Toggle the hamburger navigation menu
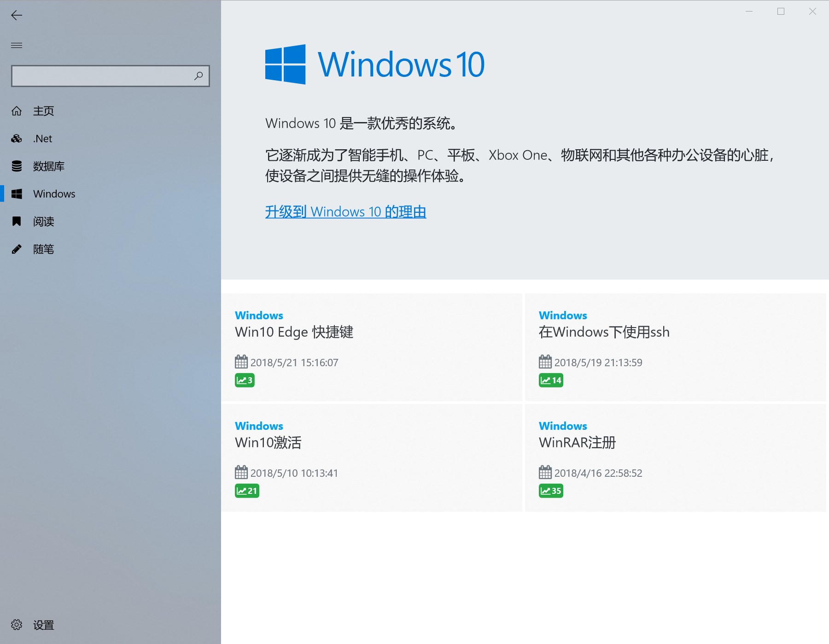Viewport: 829px width, 644px height. pyautogui.click(x=17, y=45)
